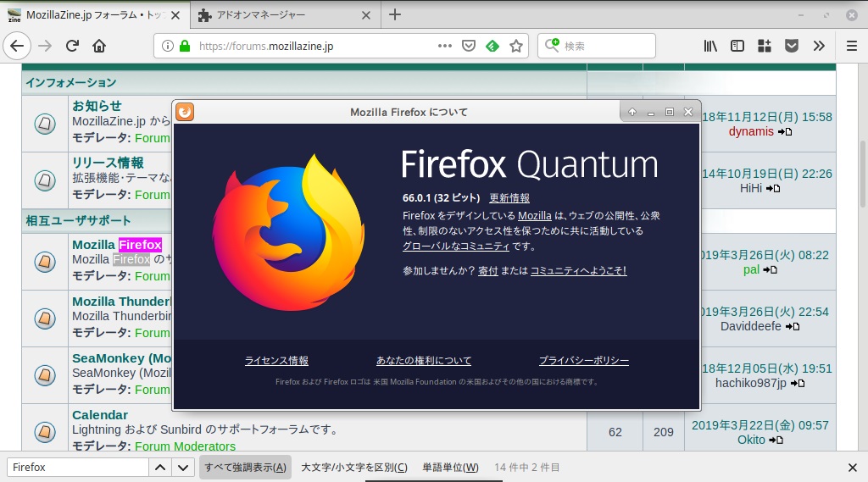Screen dimensions: 868x482
Task: Click the find bar text field
Action: (x=78, y=468)
